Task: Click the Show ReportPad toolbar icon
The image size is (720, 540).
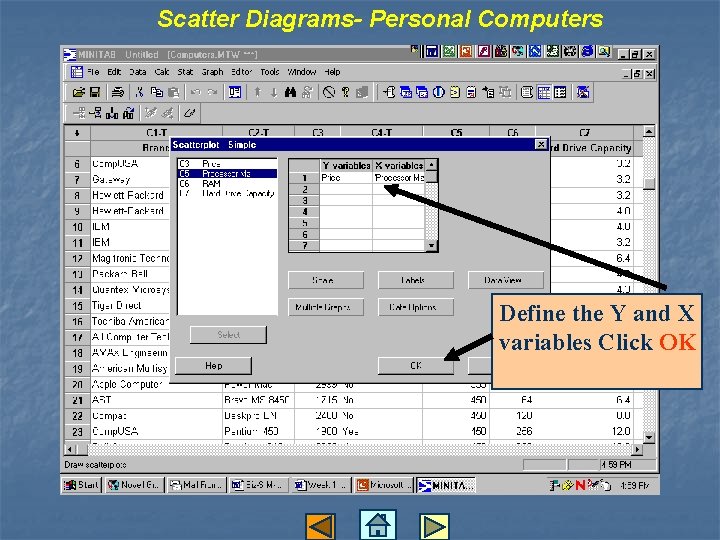Action: point(471,92)
